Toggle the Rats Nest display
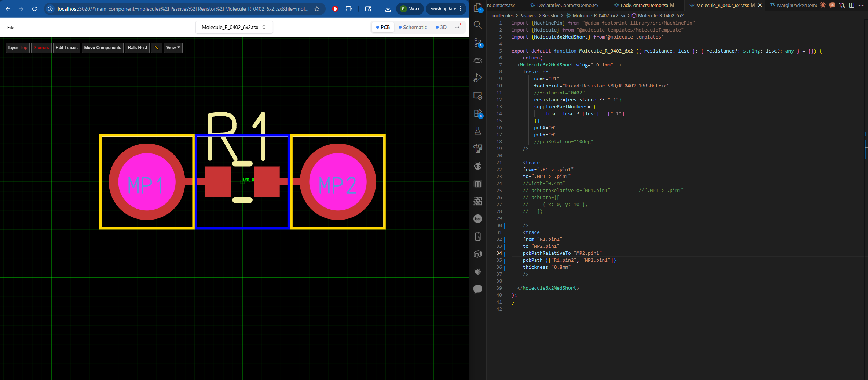This screenshot has width=868, height=380. coord(137,48)
